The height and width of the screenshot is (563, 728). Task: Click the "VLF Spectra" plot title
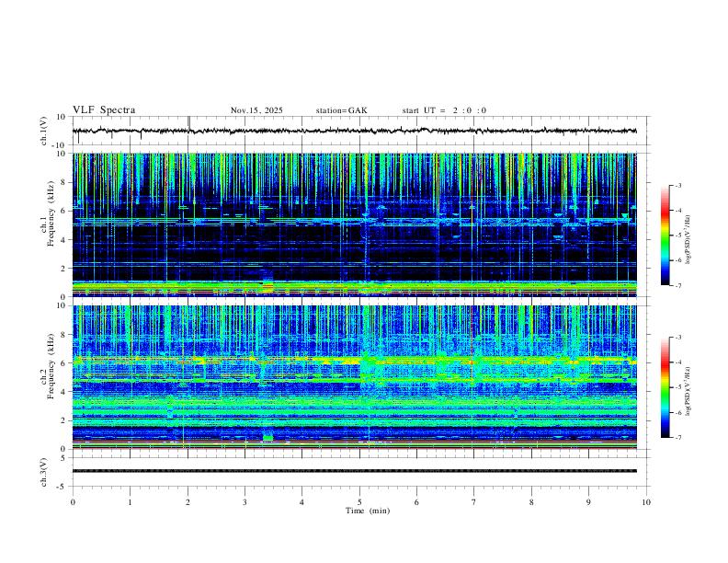(x=104, y=110)
